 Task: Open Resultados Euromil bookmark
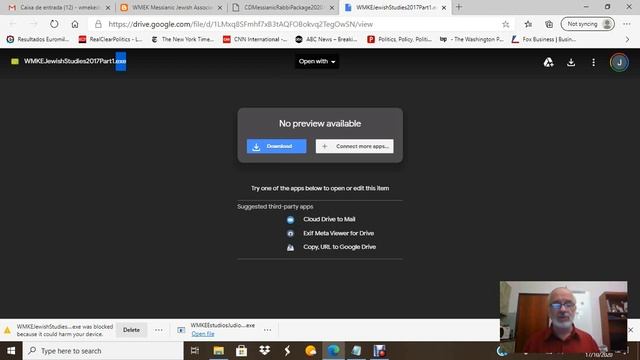pos(38,39)
